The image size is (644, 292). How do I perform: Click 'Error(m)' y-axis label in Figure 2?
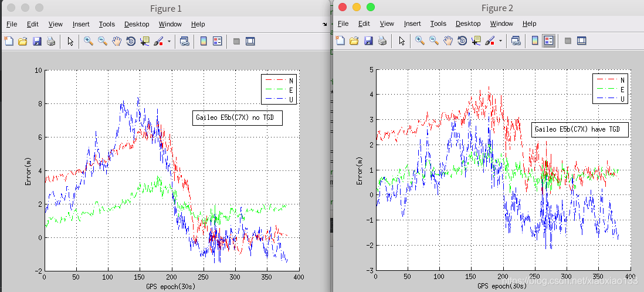coord(360,170)
